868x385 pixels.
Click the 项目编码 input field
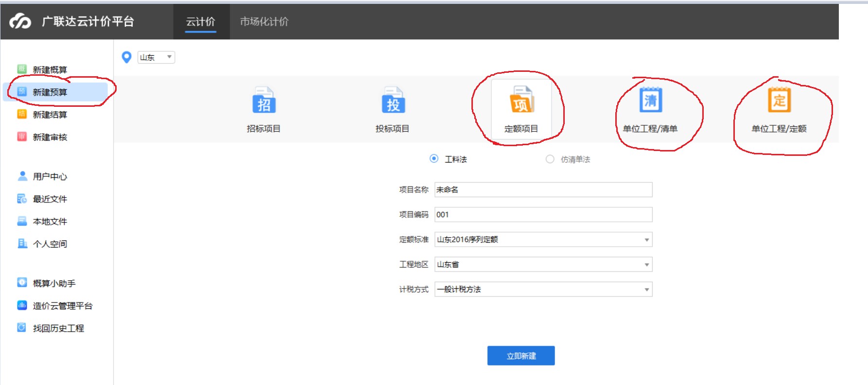click(x=543, y=215)
